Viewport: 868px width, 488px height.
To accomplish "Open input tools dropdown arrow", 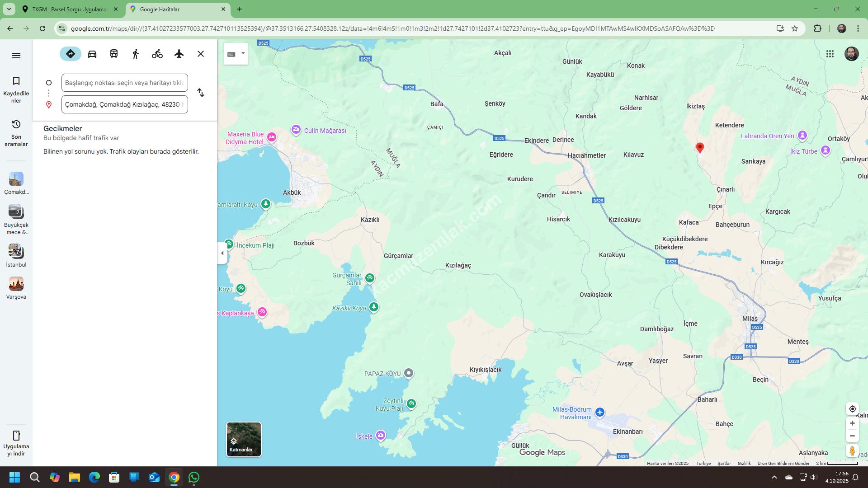I will coord(243,53).
